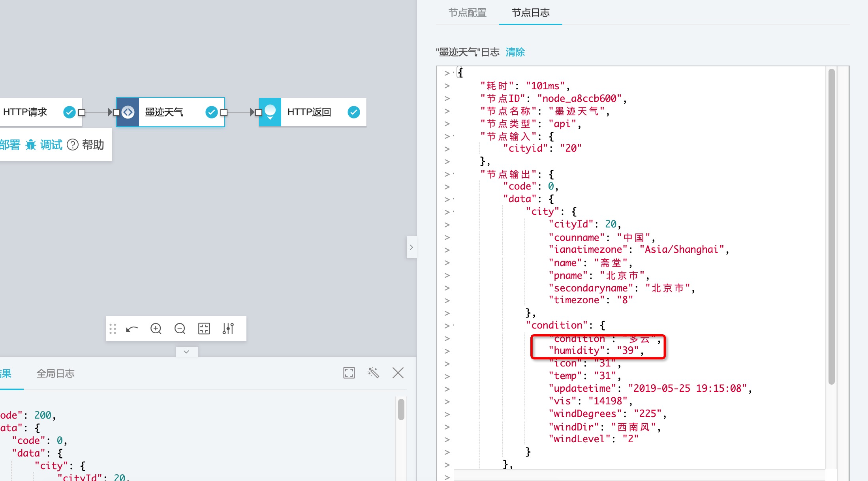Fit canvas to screen icon
The image size is (868, 481).
[204, 329]
